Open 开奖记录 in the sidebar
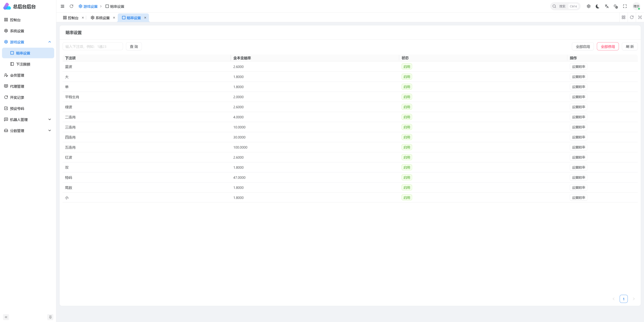Image resolution: width=644 pixels, height=322 pixels. tap(28, 97)
